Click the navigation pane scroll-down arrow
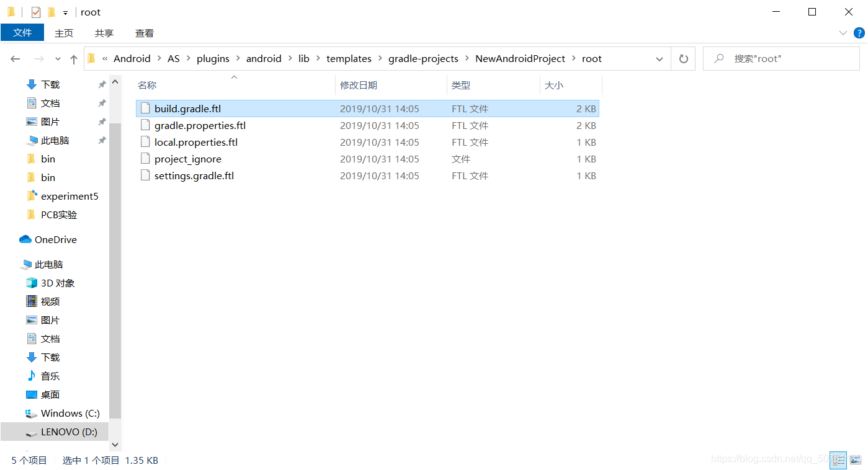 pos(115,445)
